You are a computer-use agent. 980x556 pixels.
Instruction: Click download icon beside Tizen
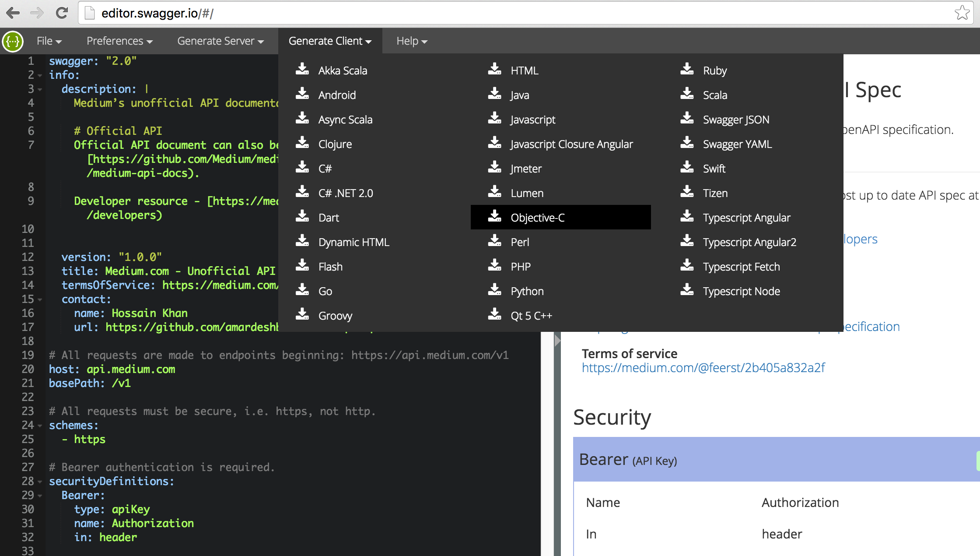pyautogui.click(x=687, y=191)
